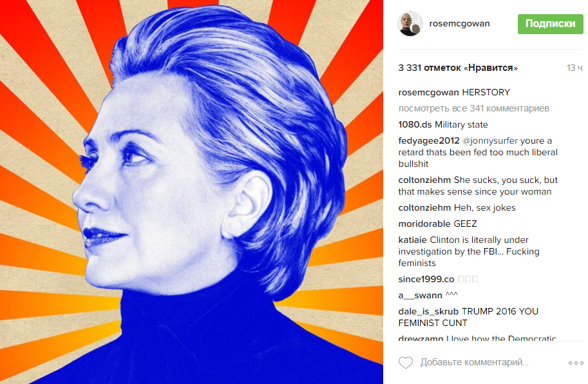The image size is (588, 384).
Task: Open dale_is_skrub commenter profile
Action: click(x=428, y=312)
